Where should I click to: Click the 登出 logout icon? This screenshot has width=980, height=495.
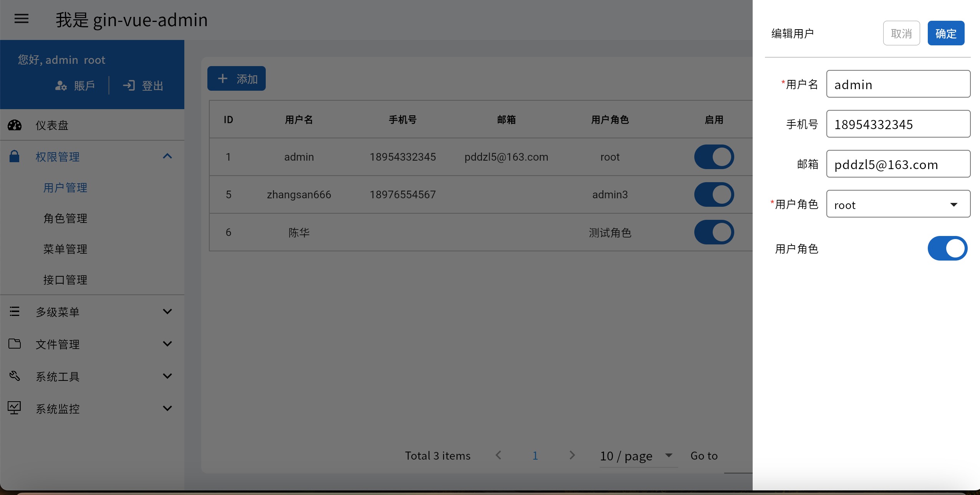[129, 85]
